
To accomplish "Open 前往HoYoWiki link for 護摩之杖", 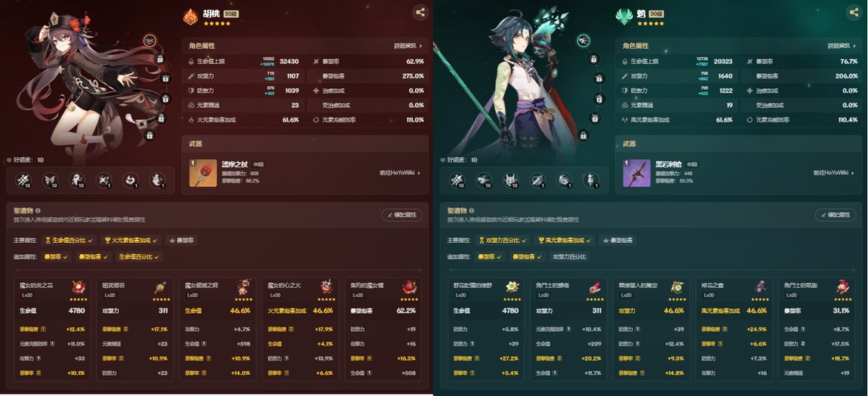I will click(x=400, y=173).
